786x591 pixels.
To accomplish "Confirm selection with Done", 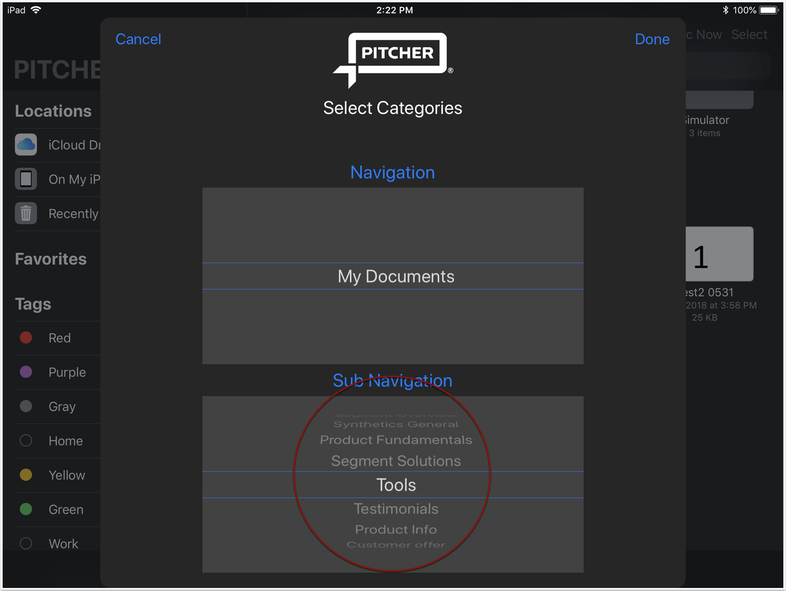I will (652, 39).
